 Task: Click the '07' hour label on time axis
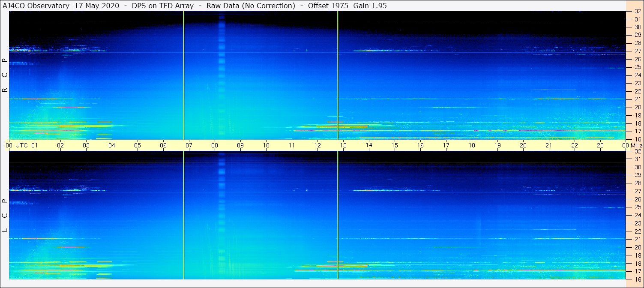click(189, 145)
